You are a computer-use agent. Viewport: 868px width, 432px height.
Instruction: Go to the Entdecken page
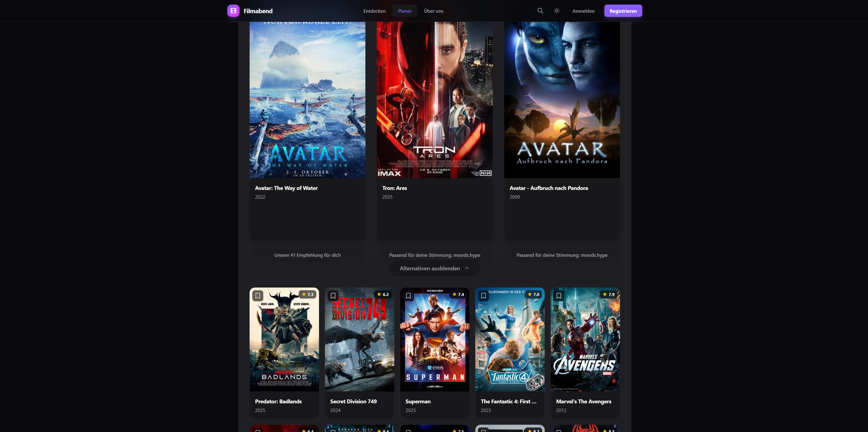(x=374, y=11)
